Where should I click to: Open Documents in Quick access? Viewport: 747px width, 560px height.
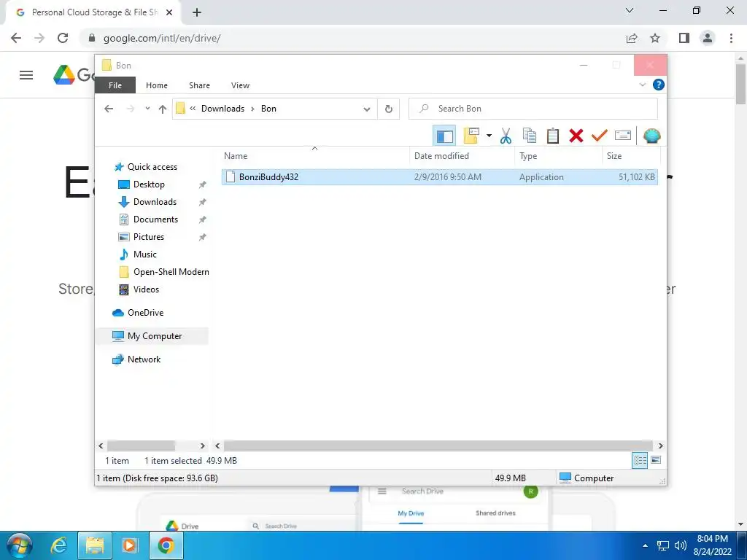[155, 219]
